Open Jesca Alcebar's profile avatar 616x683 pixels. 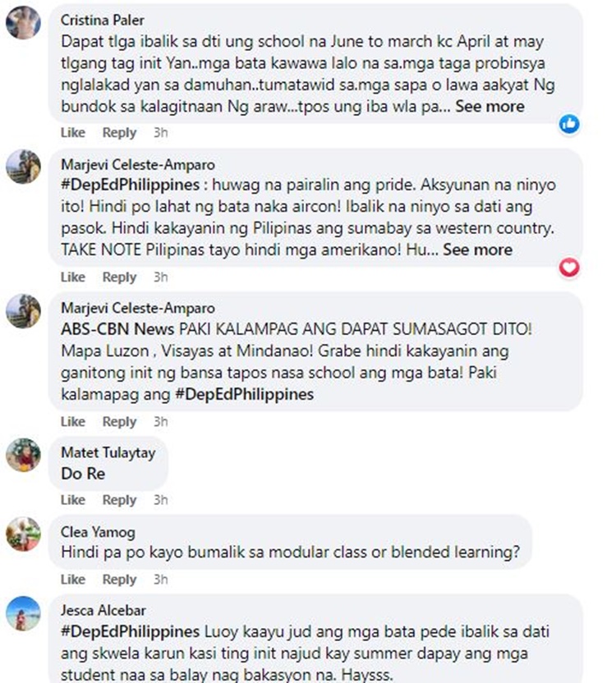point(23,613)
